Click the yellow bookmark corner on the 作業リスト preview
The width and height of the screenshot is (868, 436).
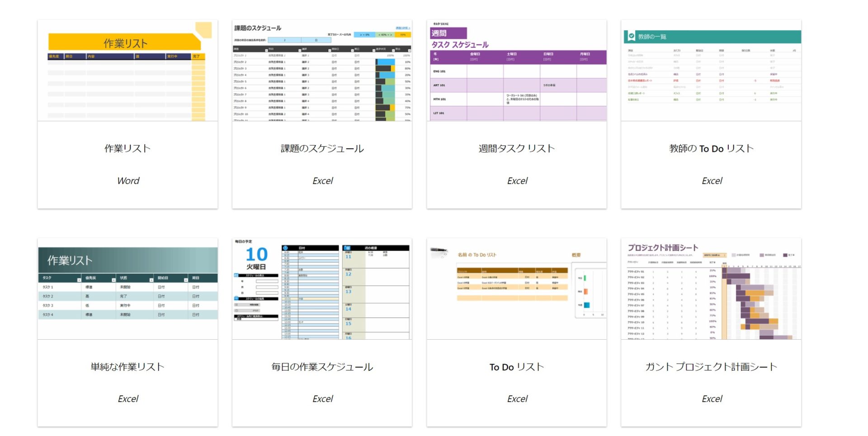(203, 29)
